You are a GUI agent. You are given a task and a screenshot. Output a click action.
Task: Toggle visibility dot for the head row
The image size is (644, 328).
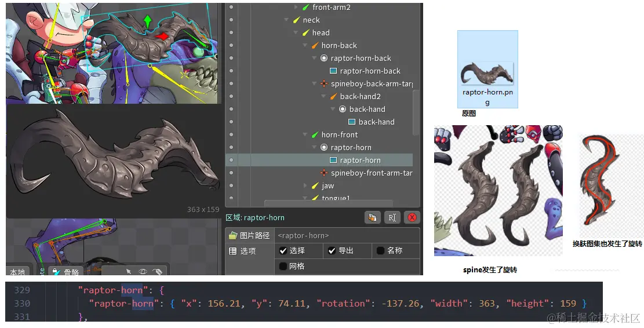pos(231,33)
